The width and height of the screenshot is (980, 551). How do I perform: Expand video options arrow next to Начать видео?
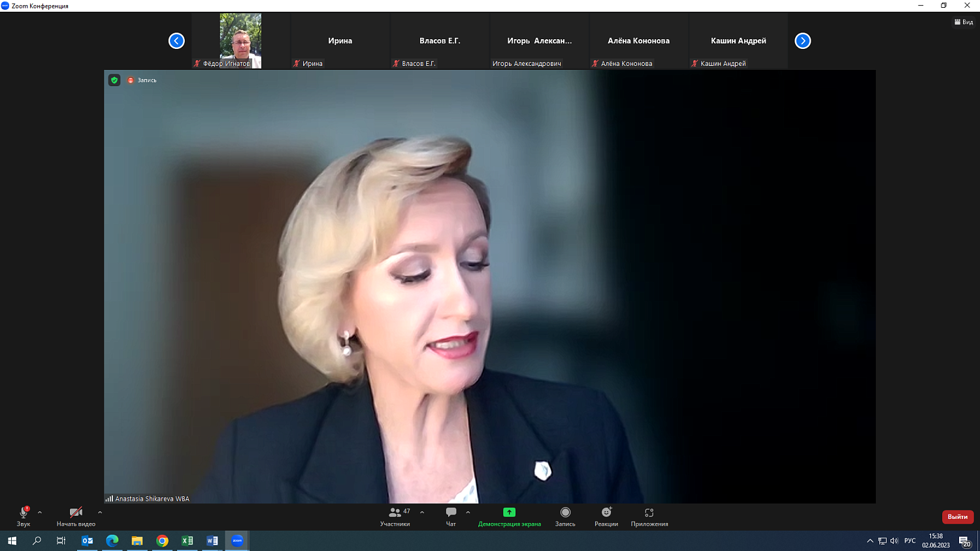pos(100,512)
